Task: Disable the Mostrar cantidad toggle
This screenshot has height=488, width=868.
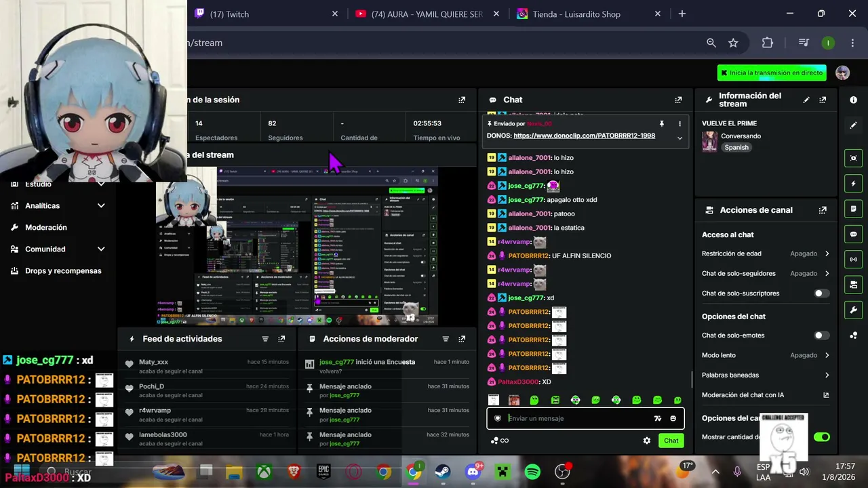Action: (821, 437)
